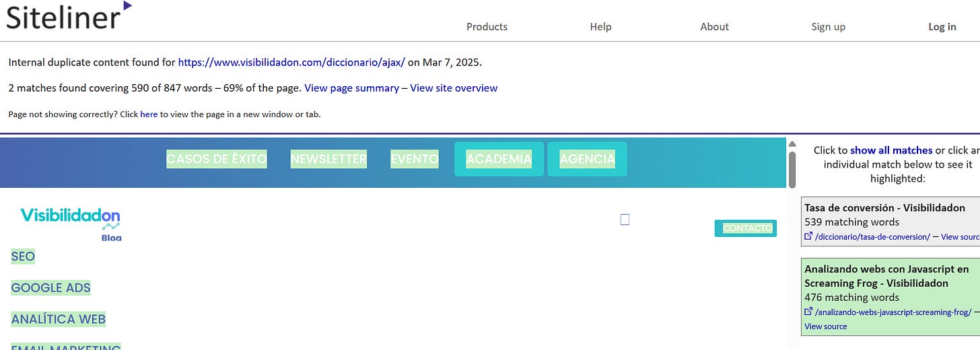Select CASOS DE ÉXITO in page navigation

click(217, 159)
